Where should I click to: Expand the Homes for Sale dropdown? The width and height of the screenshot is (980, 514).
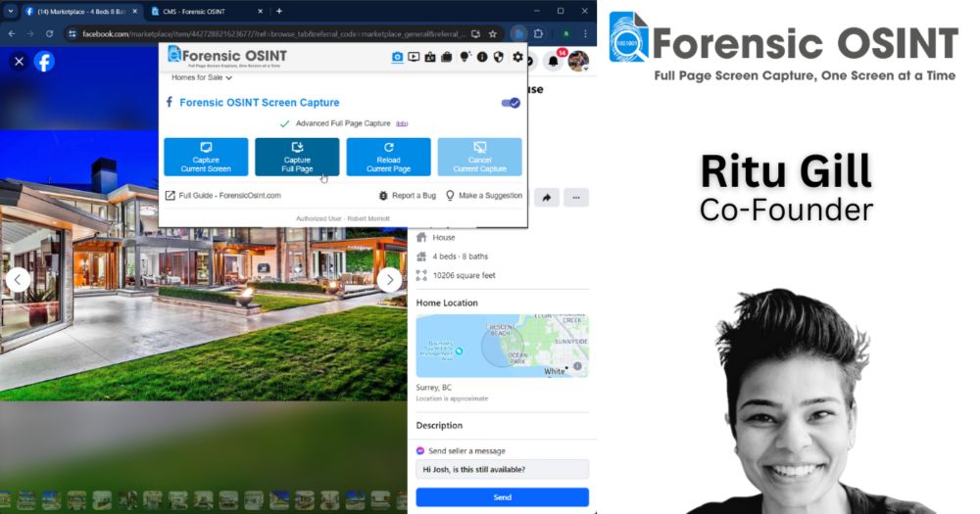pos(201,77)
